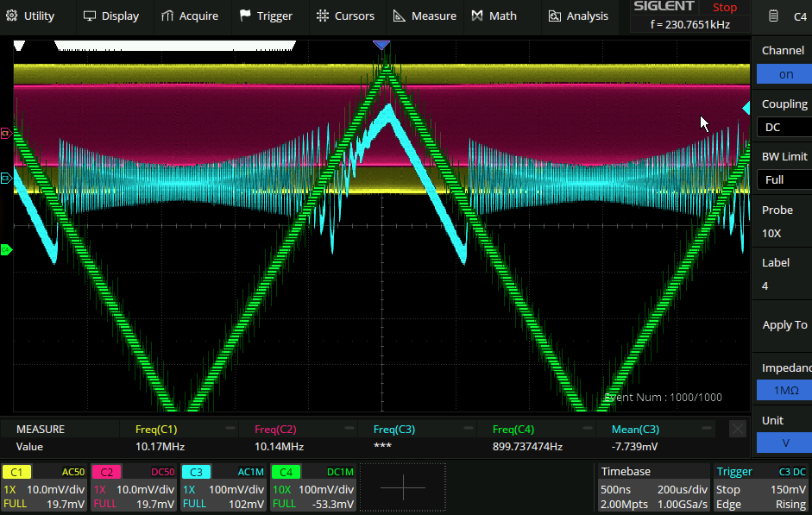This screenshot has height=515, width=812.
Task: Click the Trigger flag icon
Action: [245, 16]
